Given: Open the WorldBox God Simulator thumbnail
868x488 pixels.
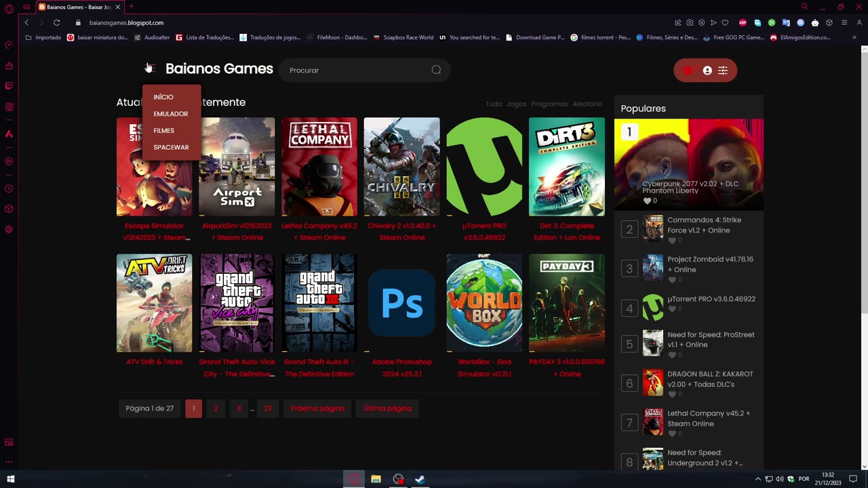Looking at the screenshot, I should point(484,303).
